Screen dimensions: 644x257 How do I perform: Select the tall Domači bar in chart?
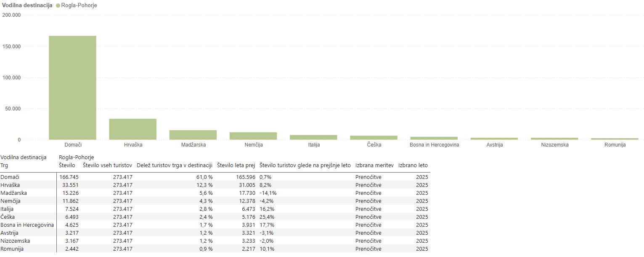click(72, 87)
